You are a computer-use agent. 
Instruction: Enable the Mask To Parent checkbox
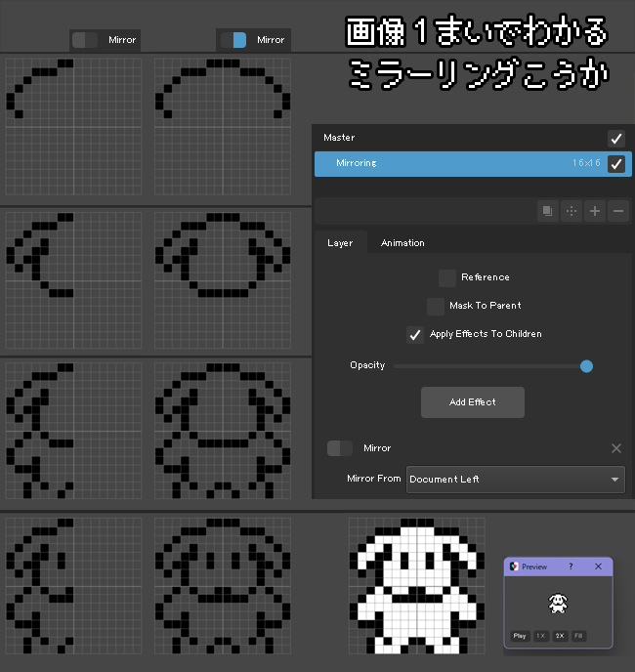coord(435,307)
